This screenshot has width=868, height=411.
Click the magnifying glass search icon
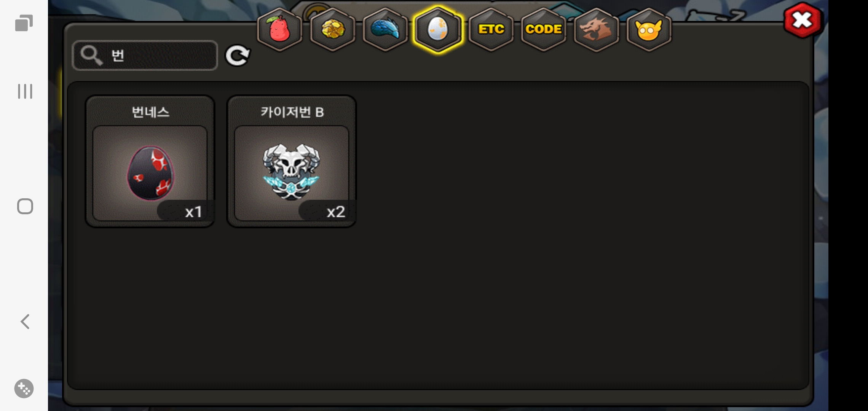(x=91, y=56)
